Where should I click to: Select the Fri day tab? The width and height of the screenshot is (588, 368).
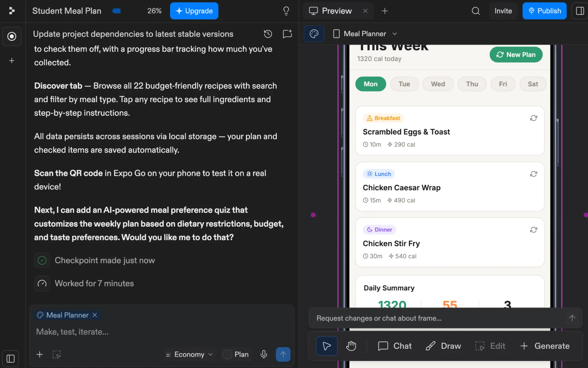(x=503, y=84)
